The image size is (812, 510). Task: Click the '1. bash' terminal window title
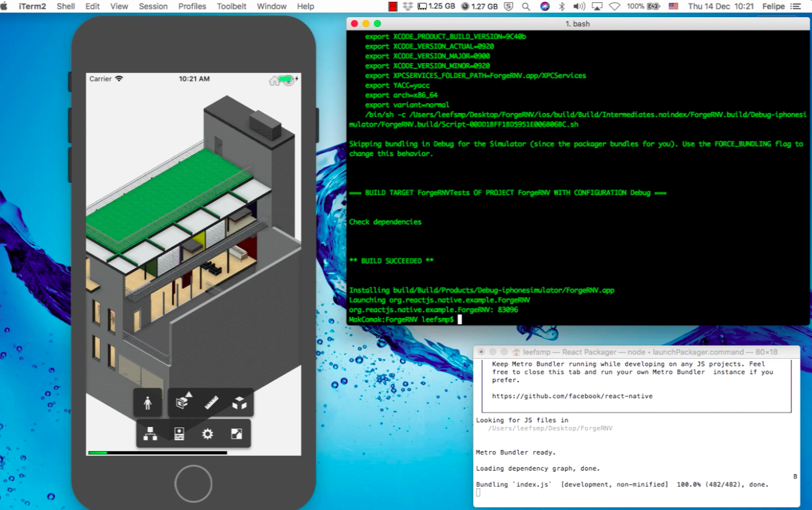point(577,24)
